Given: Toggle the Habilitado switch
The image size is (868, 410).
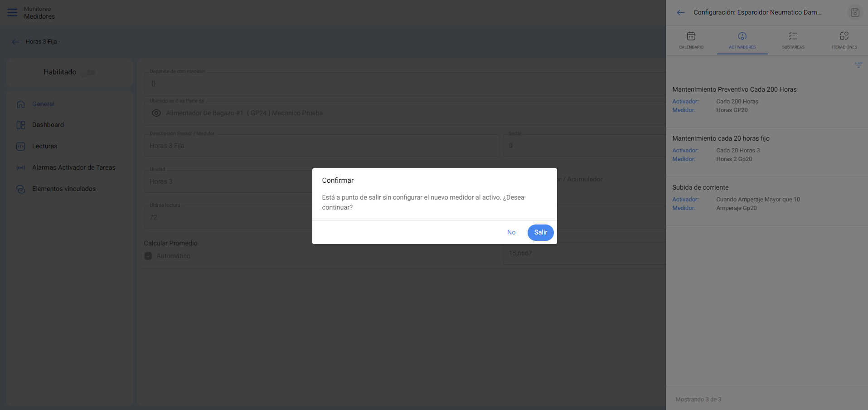Looking at the screenshot, I should coord(88,73).
